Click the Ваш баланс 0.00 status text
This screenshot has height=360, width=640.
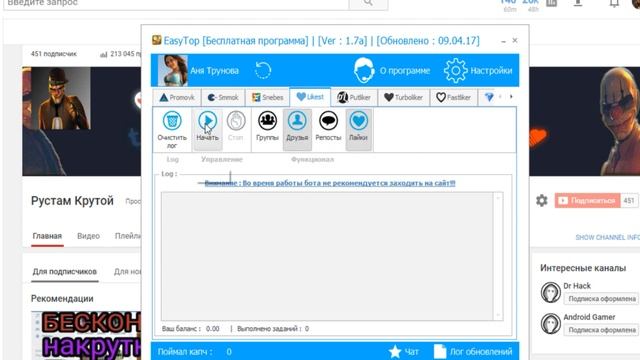(191, 329)
